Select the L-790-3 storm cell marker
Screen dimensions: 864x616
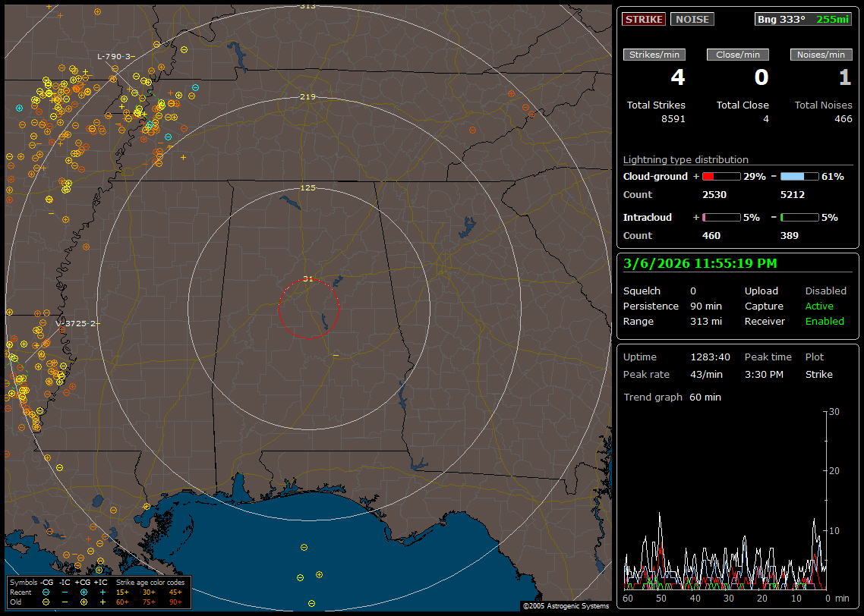tap(114, 57)
